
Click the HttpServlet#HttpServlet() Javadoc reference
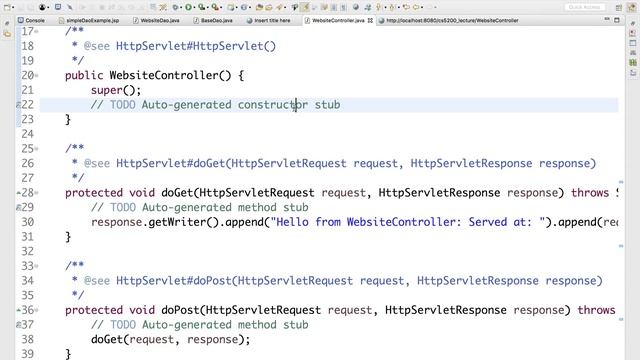pyautogui.click(x=196, y=46)
